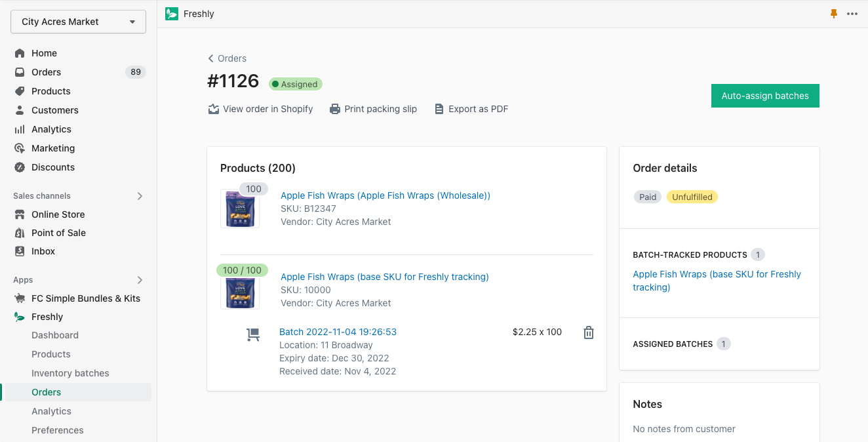This screenshot has width=868, height=442.
Task: Click the Freshly leaf icon in sidebar
Action: 20,317
